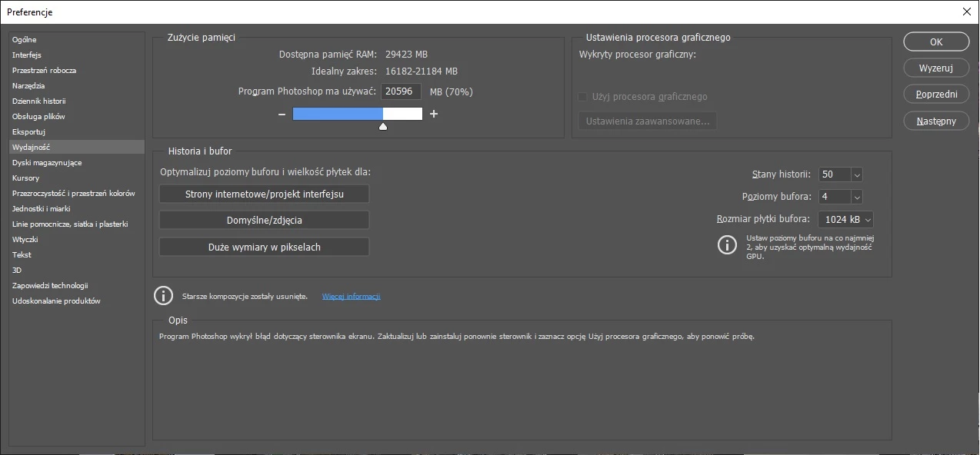Click the Opis driver error description text
Image resolution: width=980 pixels, height=455 pixels.
pyautogui.click(x=457, y=337)
